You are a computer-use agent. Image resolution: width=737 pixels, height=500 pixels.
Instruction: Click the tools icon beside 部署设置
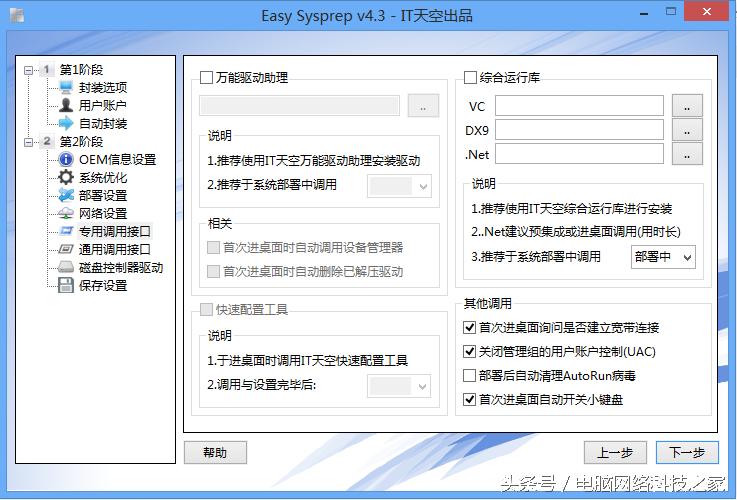click(x=66, y=195)
